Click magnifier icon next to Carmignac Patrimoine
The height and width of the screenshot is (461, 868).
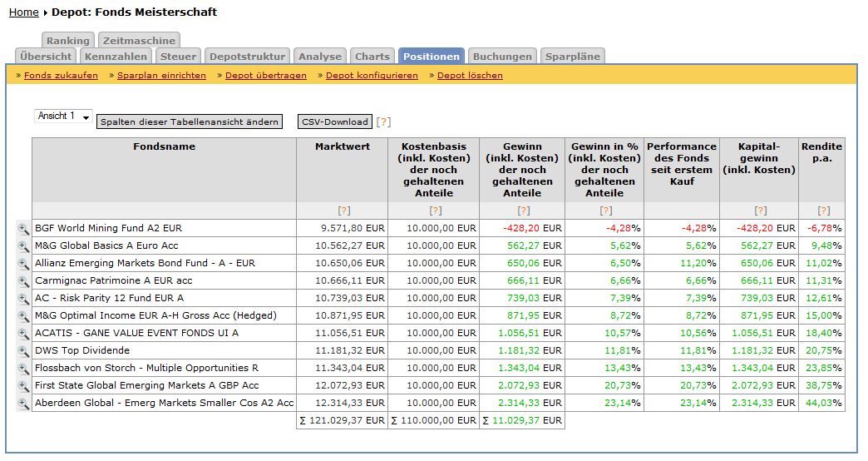click(23, 280)
